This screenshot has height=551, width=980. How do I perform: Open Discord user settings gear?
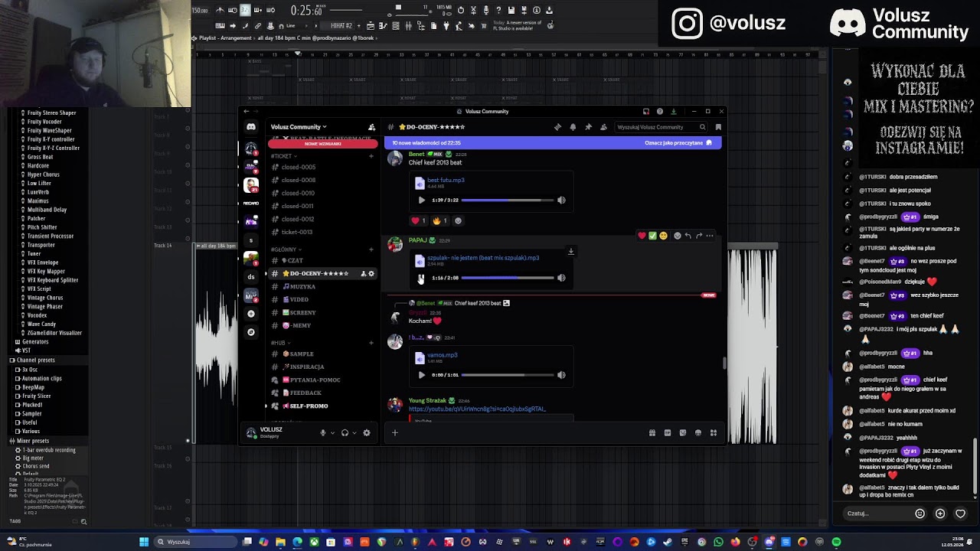367,433
